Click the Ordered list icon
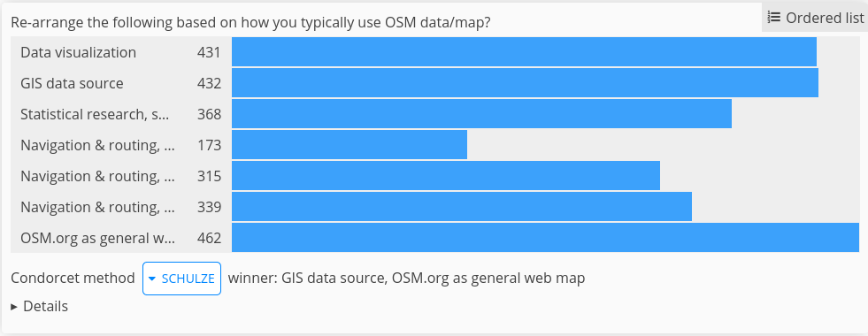This screenshot has height=336, width=868. click(774, 18)
